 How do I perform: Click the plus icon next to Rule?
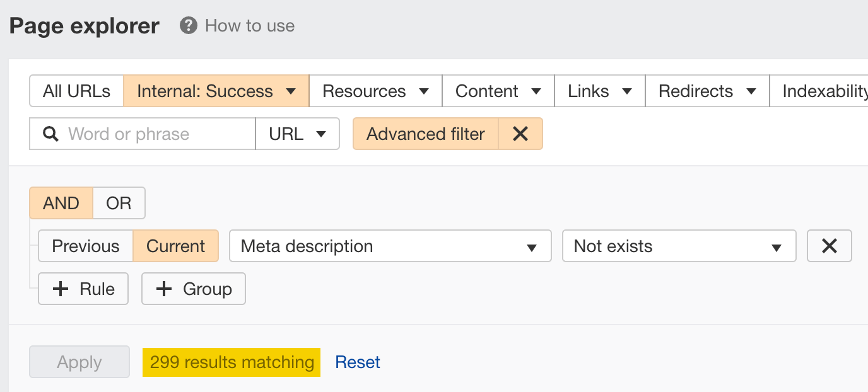pos(60,289)
